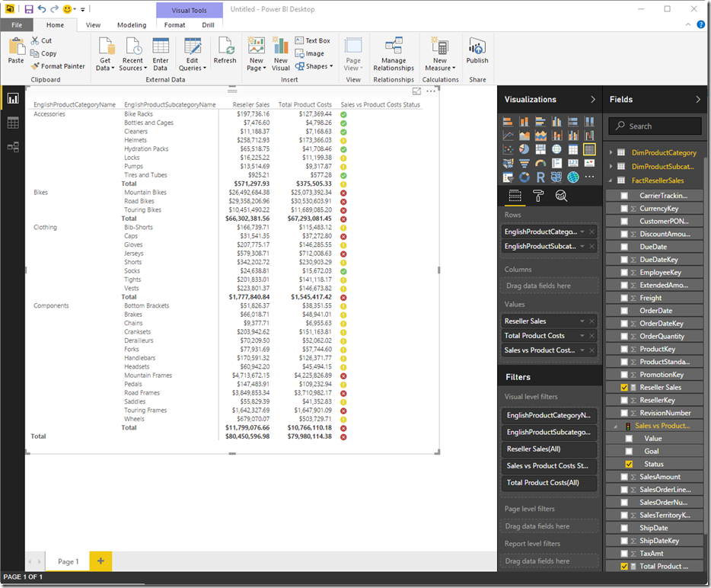
Task: Select the treemap visualization
Action: (540, 149)
